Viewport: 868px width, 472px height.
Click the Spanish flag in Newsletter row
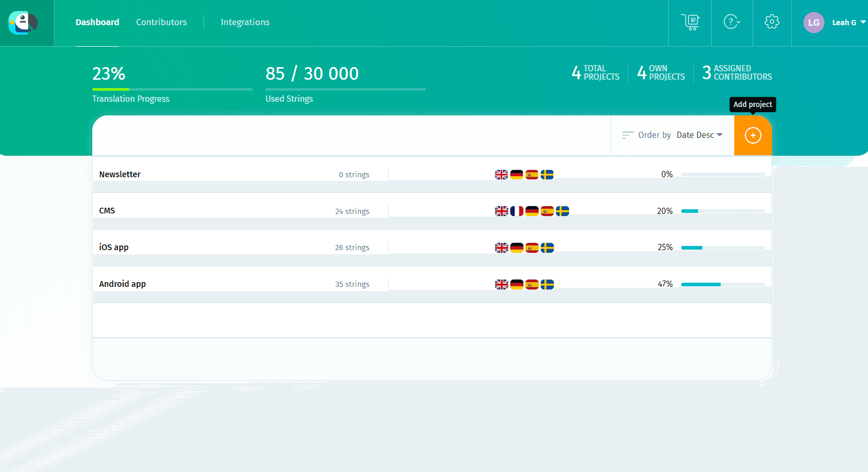pos(532,175)
